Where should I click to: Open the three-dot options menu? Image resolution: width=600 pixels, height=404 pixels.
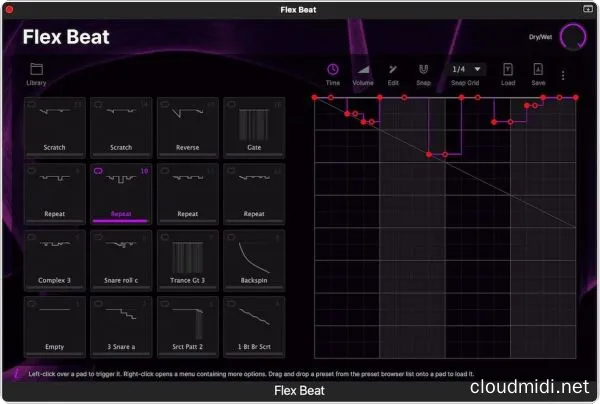point(563,75)
